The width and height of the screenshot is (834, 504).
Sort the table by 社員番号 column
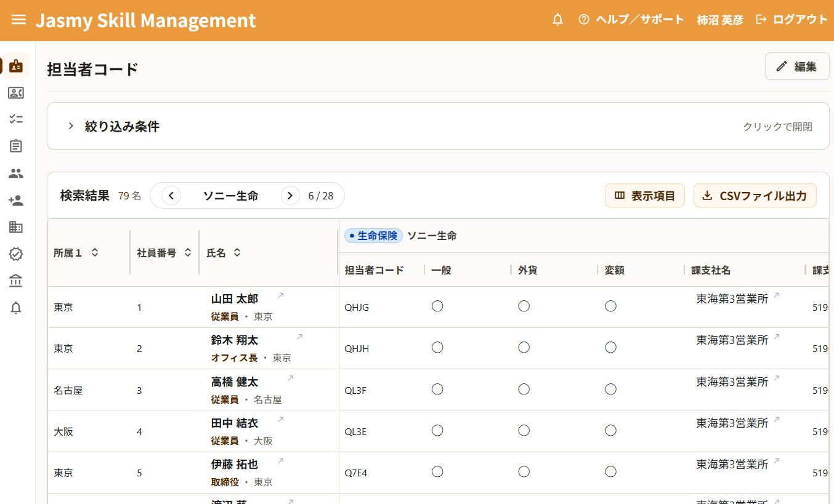(188, 252)
